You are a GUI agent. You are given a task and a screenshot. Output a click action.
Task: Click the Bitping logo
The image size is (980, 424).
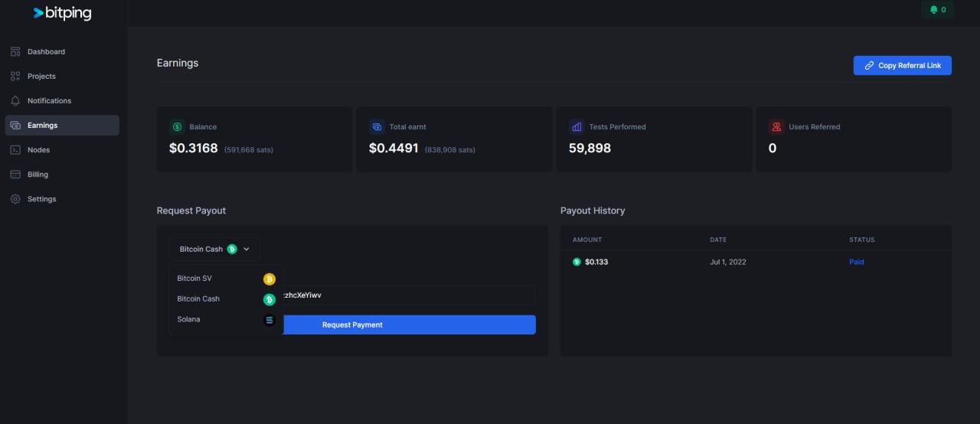pos(62,13)
